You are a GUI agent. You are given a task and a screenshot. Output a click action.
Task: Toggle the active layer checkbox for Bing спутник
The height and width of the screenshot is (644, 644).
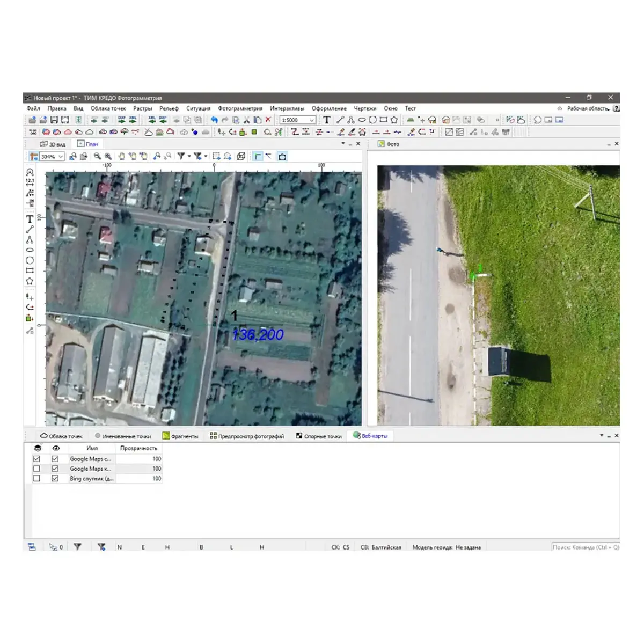36,478
